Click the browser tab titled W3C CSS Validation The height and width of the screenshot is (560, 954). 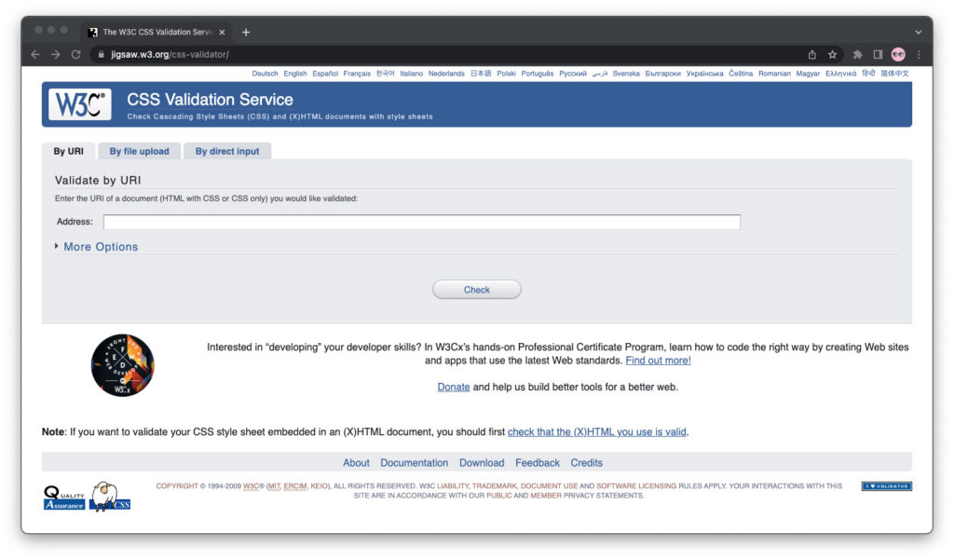click(156, 33)
